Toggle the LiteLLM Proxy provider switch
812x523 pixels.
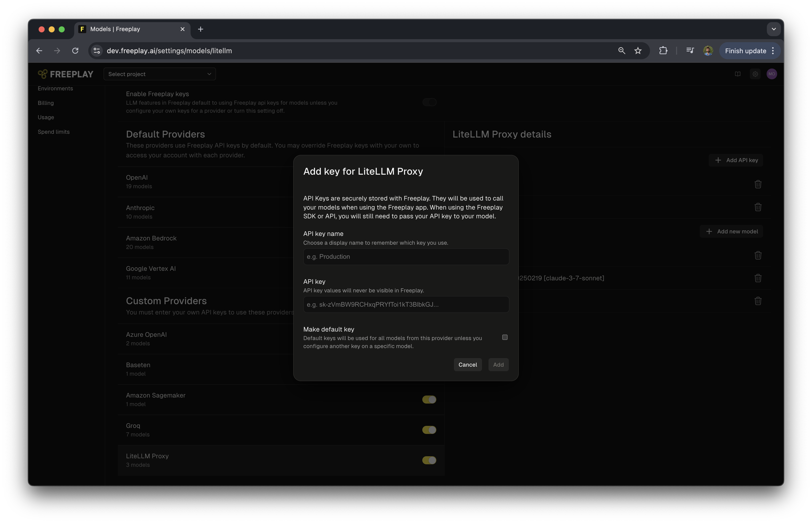tap(429, 460)
